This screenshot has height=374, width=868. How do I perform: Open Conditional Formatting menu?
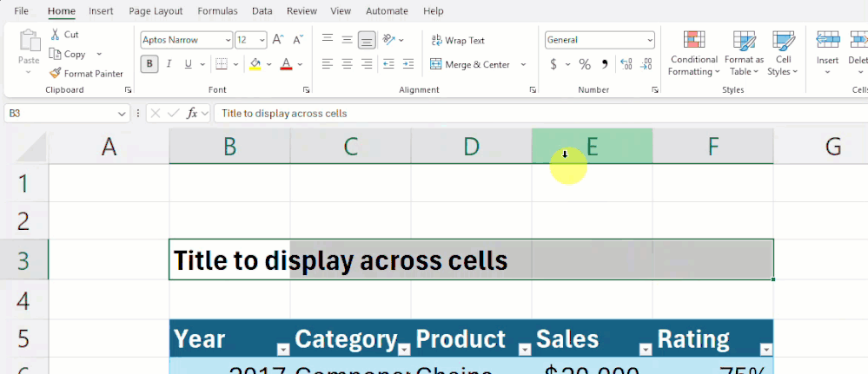(x=693, y=54)
